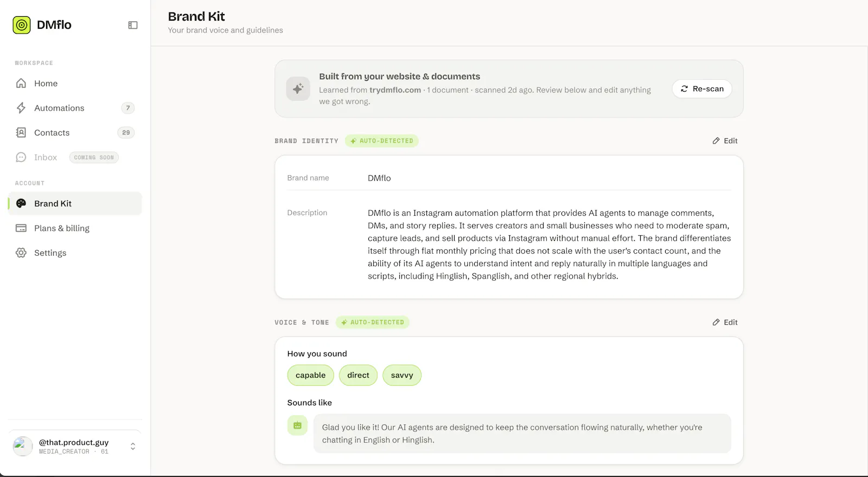This screenshot has width=868, height=477.
Task: Click the pencil icon for Brand Identity
Action: (x=716, y=141)
